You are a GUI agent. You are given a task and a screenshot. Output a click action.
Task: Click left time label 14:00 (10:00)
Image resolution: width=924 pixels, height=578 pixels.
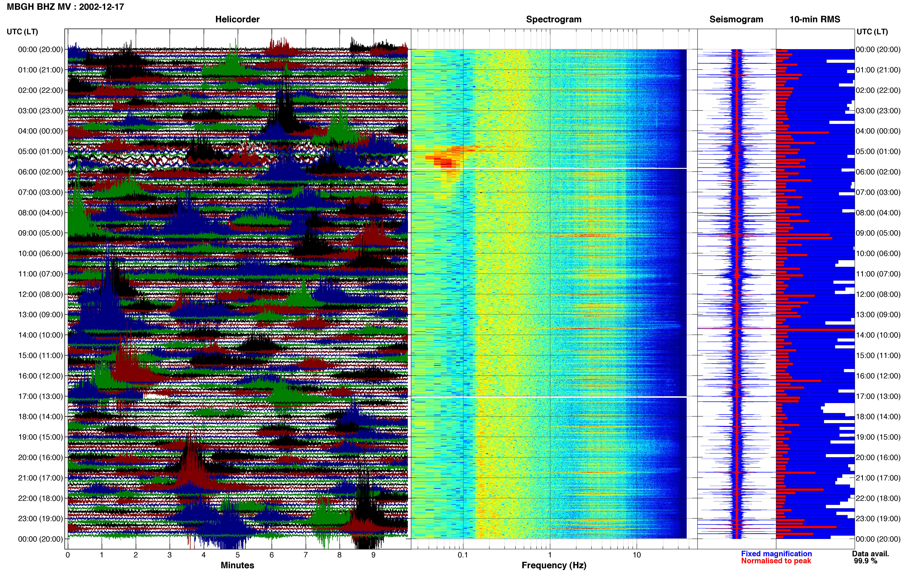[x=41, y=335]
